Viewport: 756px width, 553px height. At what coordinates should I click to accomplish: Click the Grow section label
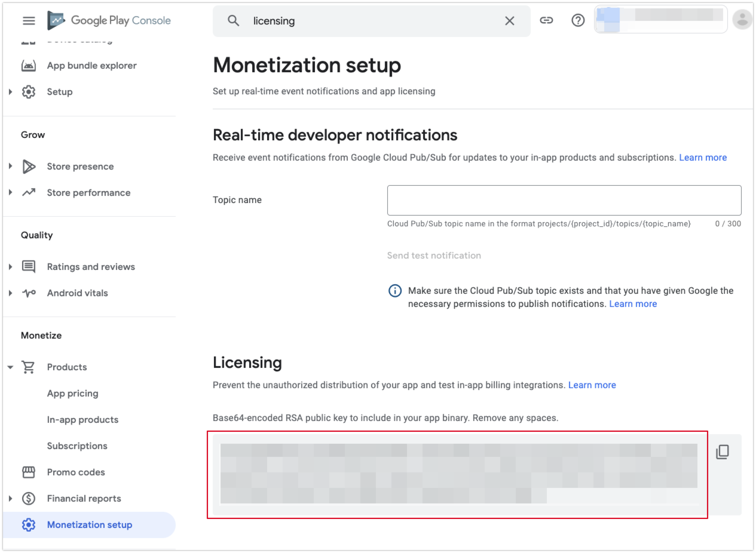click(33, 135)
